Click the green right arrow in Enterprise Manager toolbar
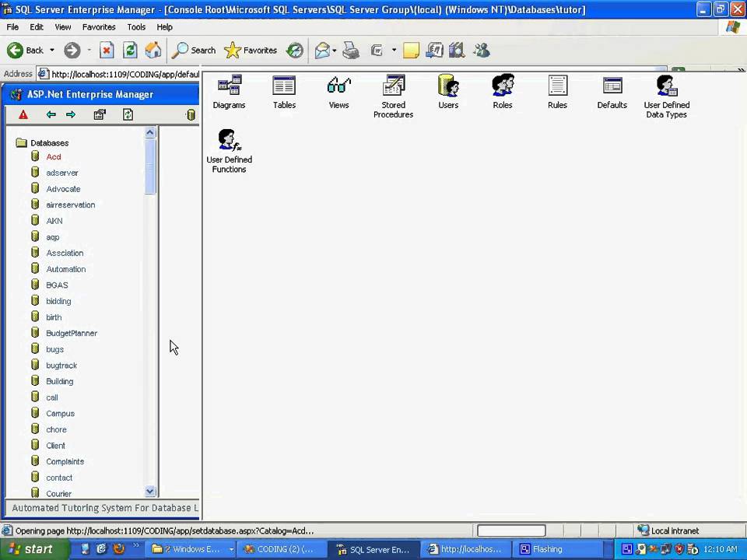This screenshot has width=747, height=560. pos(71,114)
